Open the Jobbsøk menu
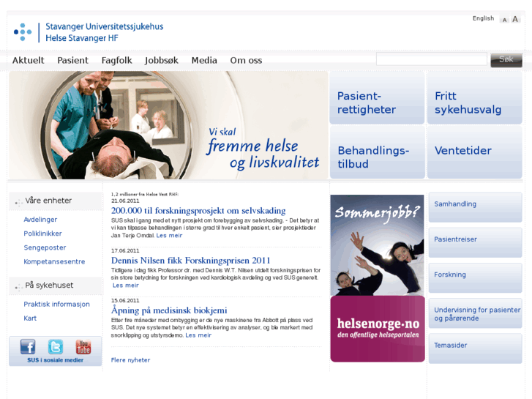 162,61
